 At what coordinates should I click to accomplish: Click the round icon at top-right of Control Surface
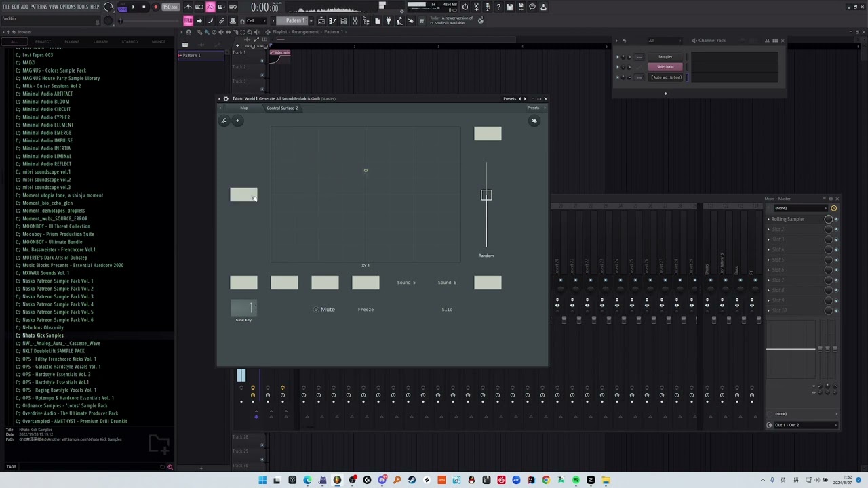pyautogui.click(x=534, y=121)
